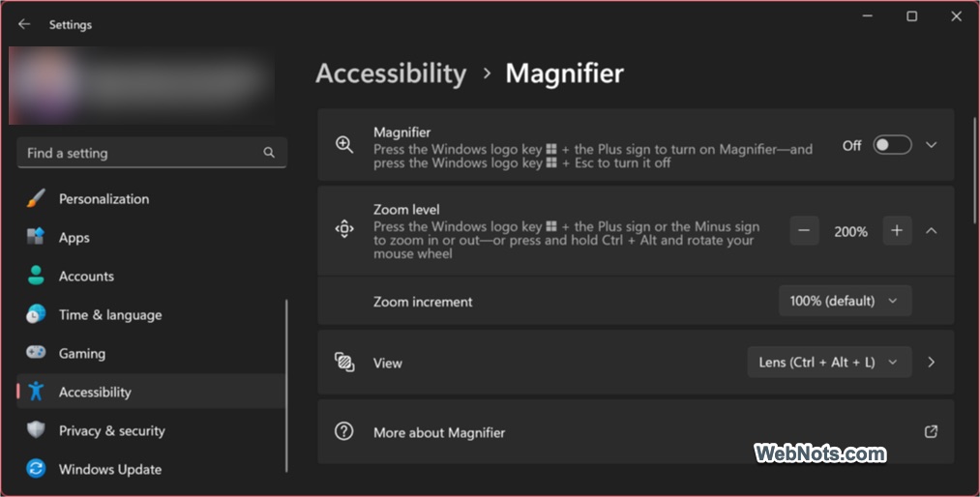The width and height of the screenshot is (980, 497).
Task: Click the Zoom increment label
Action: point(423,302)
